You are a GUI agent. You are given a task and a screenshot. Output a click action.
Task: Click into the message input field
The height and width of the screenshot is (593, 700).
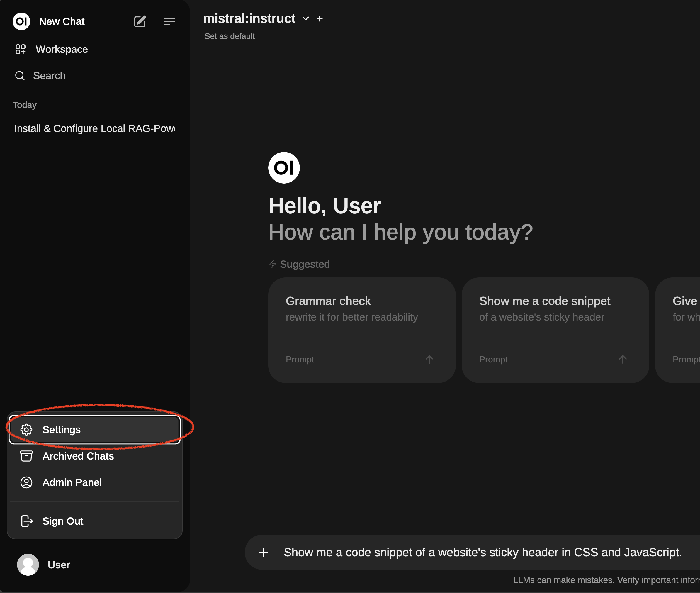click(482, 552)
